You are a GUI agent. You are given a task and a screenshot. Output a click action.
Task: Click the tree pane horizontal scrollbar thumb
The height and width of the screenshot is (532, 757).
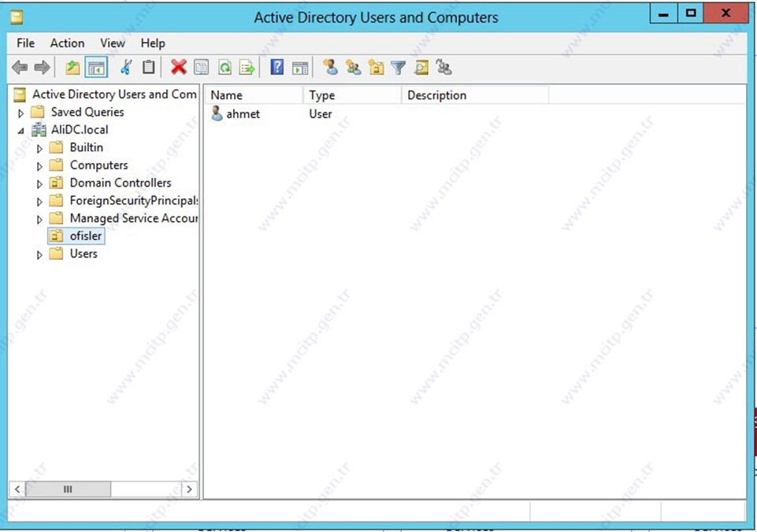pos(68,489)
